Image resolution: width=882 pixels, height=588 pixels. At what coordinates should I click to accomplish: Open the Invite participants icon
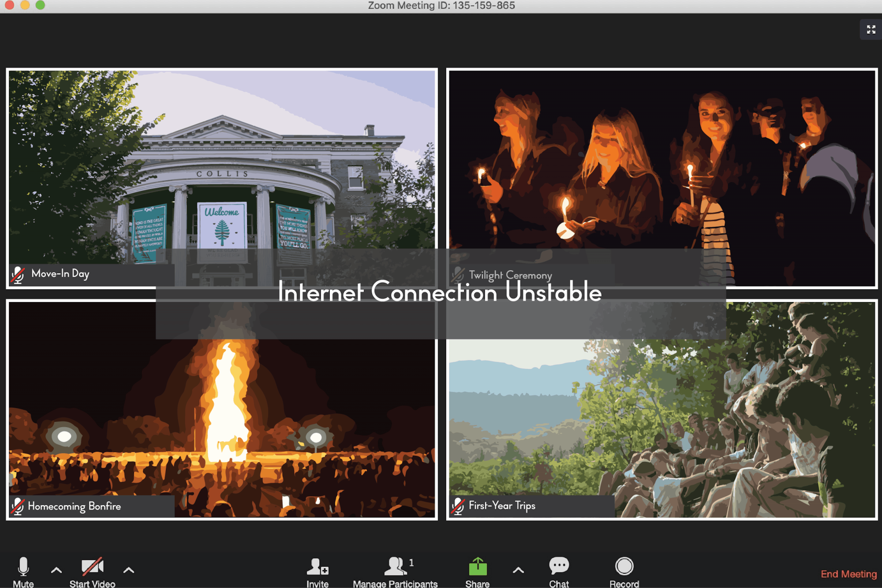click(317, 566)
